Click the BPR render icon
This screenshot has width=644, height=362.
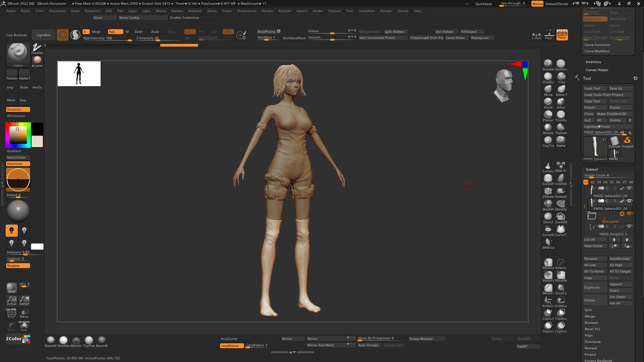click(x=11, y=288)
